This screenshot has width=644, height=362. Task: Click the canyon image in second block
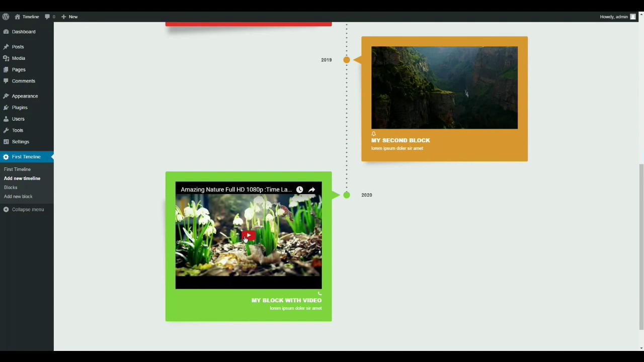tap(444, 88)
